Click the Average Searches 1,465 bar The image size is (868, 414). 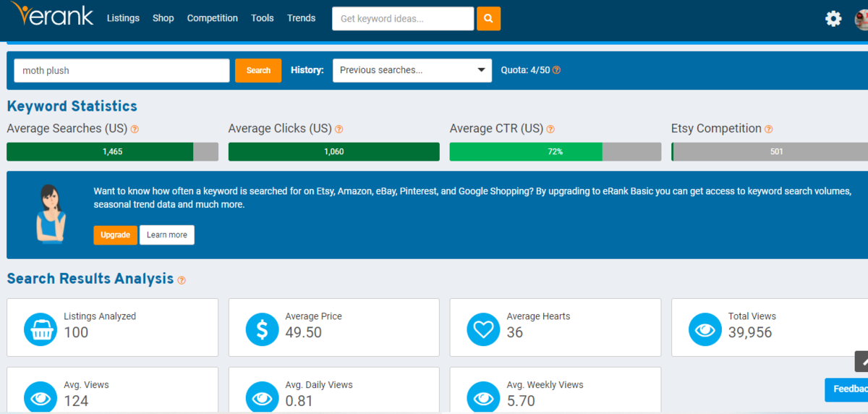pos(112,151)
